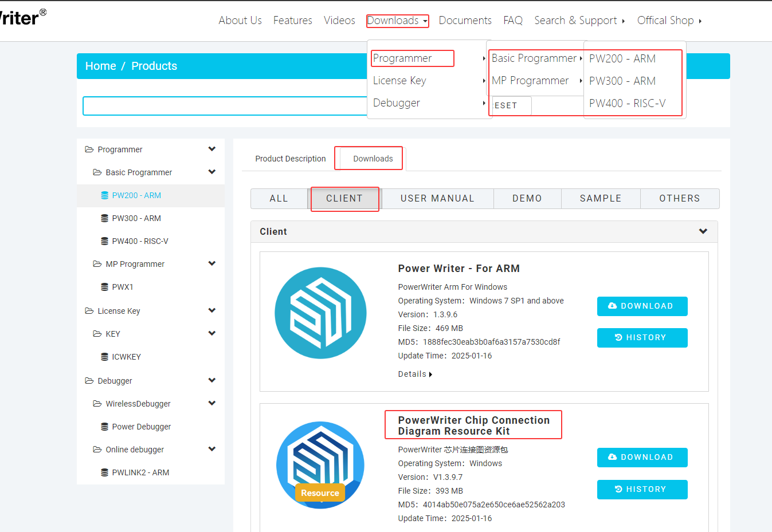Click the database icon beside PWLINK2 - ARM
This screenshot has height=532, width=772.
click(x=104, y=472)
